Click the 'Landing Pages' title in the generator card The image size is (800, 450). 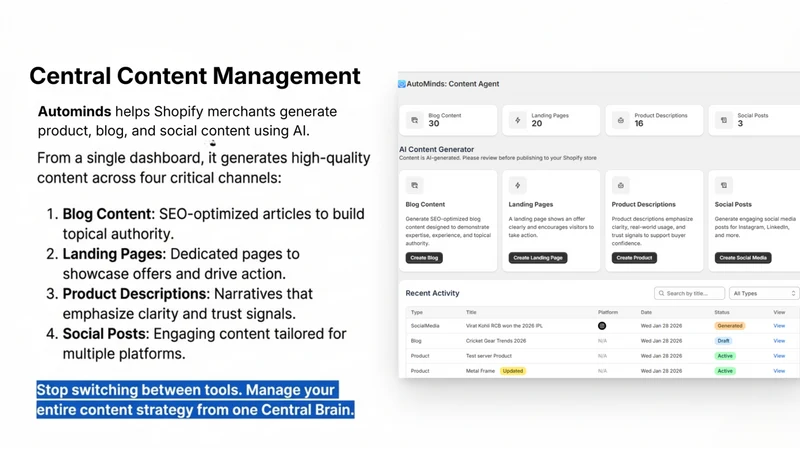(531, 205)
